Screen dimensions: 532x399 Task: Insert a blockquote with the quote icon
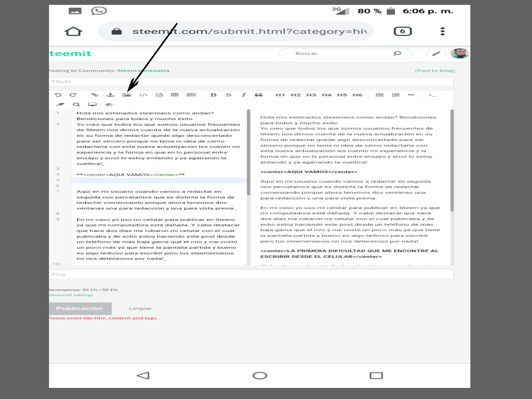[259, 95]
